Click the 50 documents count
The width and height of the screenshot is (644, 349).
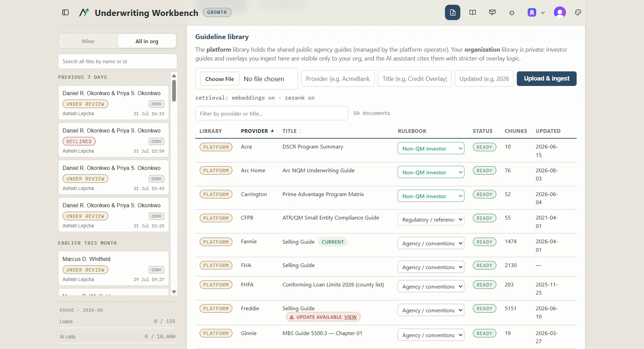coord(372,113)
